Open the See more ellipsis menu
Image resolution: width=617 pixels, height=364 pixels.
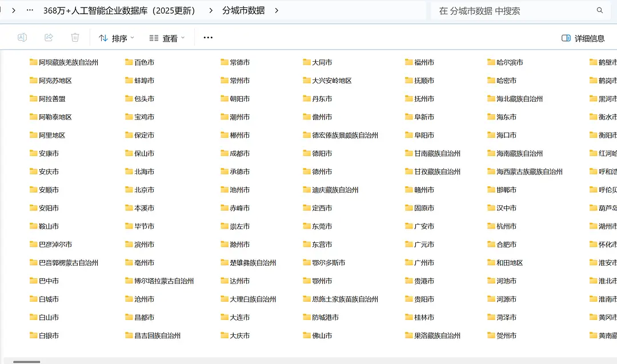point(208,37)
